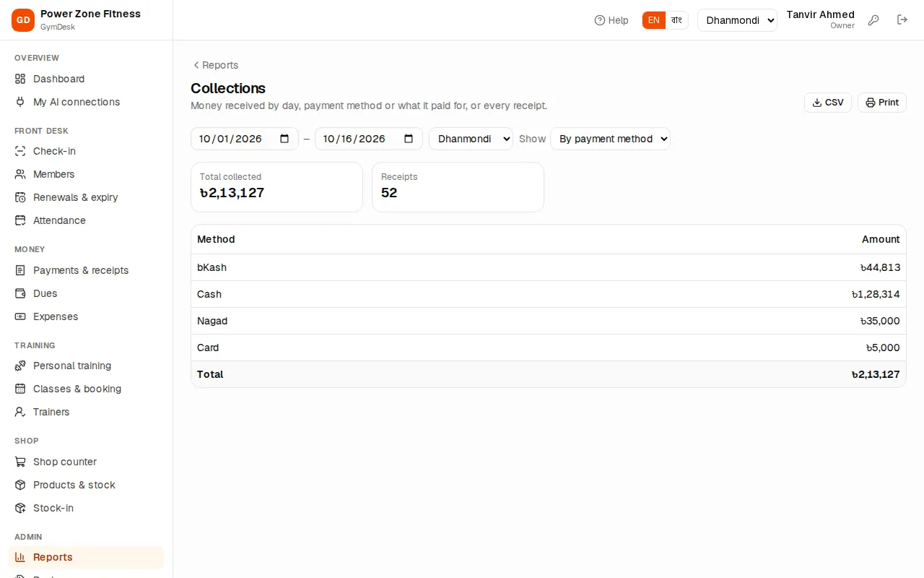Click the logout icon in header
The height and width of the screenshot is (578, 924).
click(x=902, y=20)
